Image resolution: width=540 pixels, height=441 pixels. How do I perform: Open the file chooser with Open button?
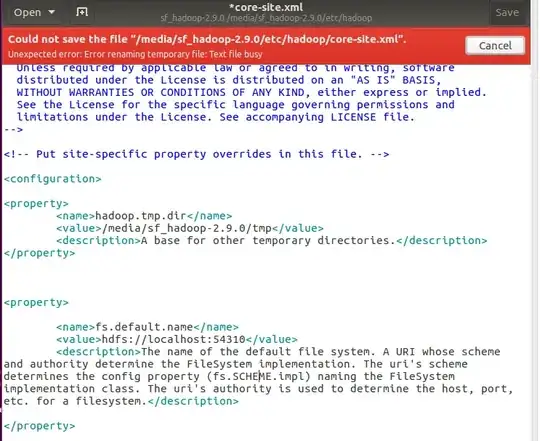[x=27, y=13]
